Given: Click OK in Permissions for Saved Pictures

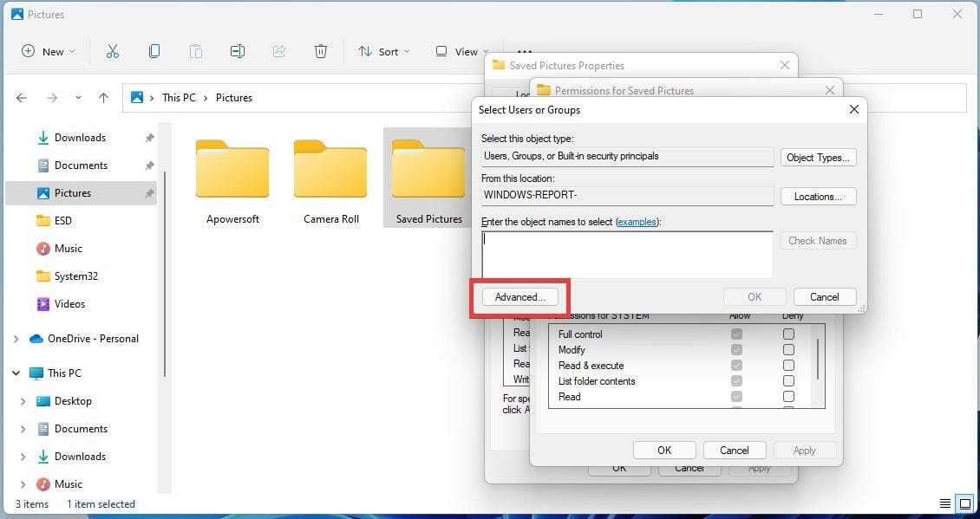Looking at the screenshot, I should [664, 451].
